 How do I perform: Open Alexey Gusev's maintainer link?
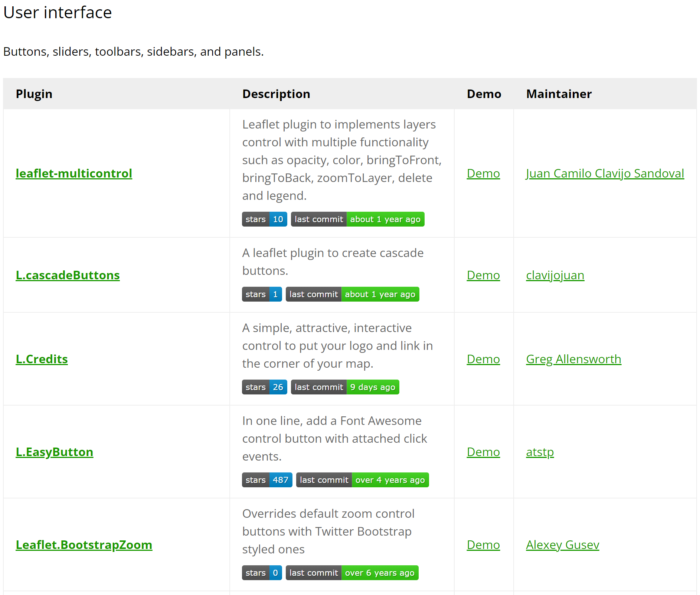(562, 545)
